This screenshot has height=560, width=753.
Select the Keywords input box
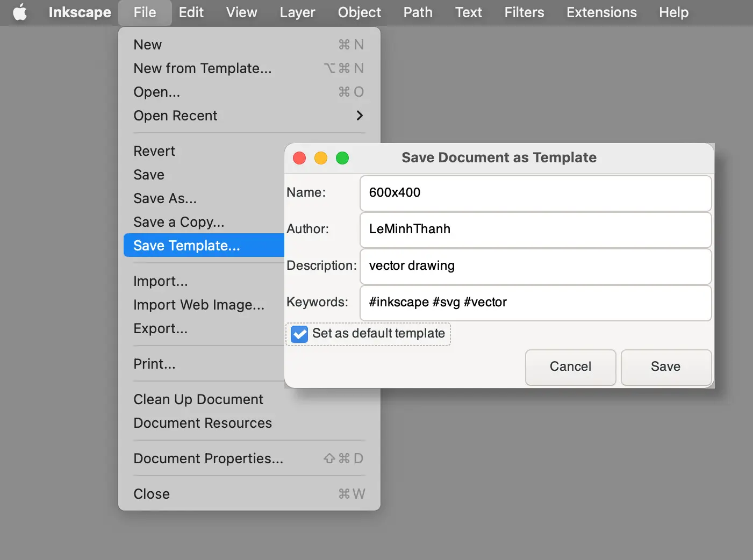[535, 303]
